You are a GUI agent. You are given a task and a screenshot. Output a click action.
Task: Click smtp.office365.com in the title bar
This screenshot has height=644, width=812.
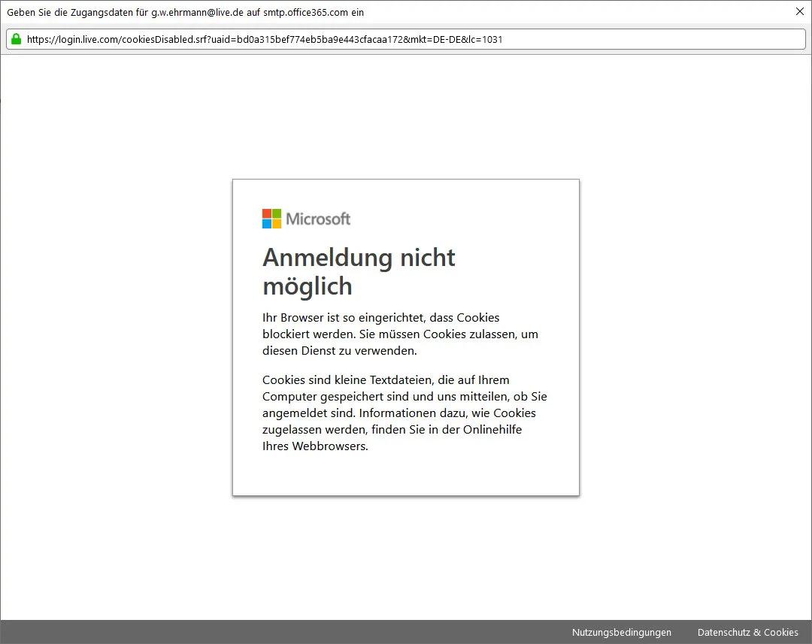click(305, 13)
